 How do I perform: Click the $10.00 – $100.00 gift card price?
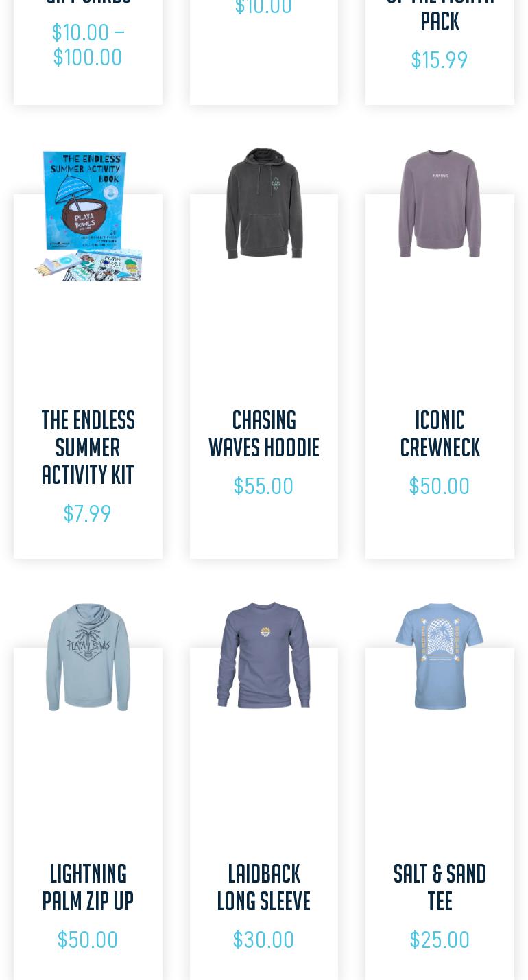tap(88, 45)
